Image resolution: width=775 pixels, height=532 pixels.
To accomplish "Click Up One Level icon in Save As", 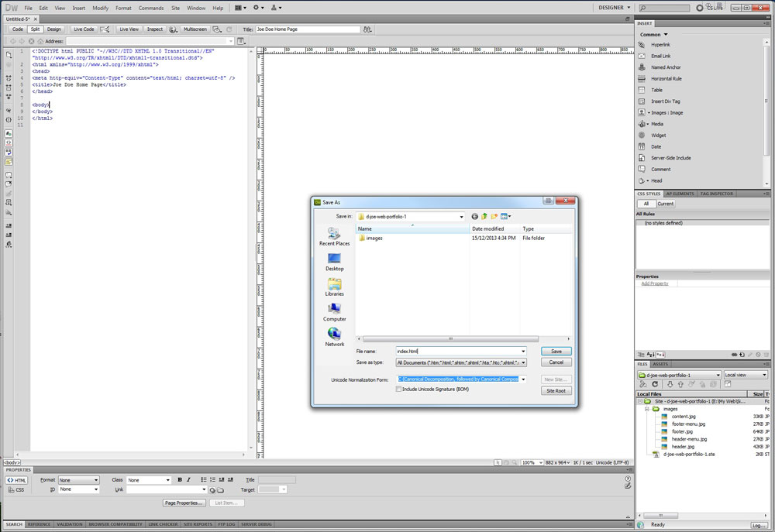I will [x=484, y=217].
